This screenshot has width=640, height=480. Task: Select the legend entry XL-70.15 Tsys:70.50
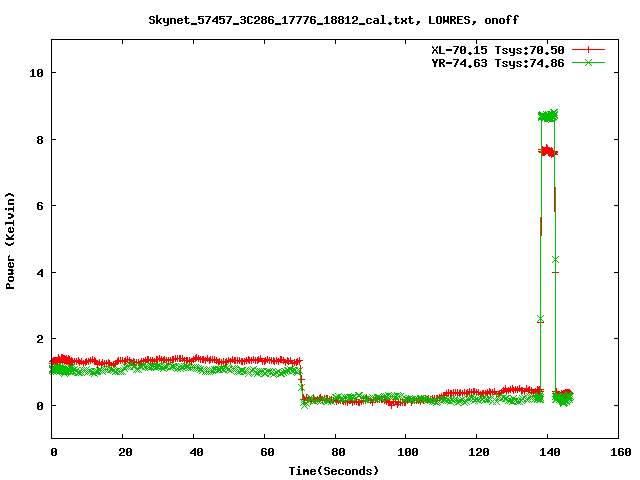point(498,50)
